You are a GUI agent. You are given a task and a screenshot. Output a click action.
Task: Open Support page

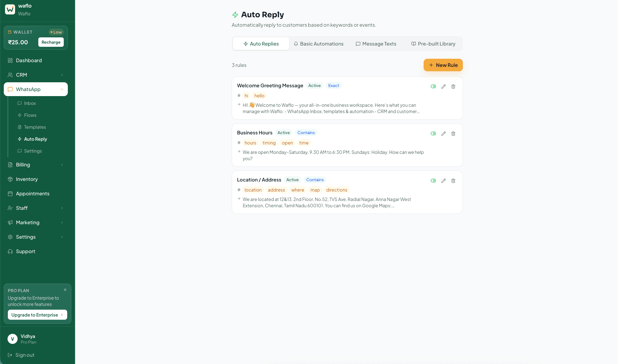tap(36, 251)
